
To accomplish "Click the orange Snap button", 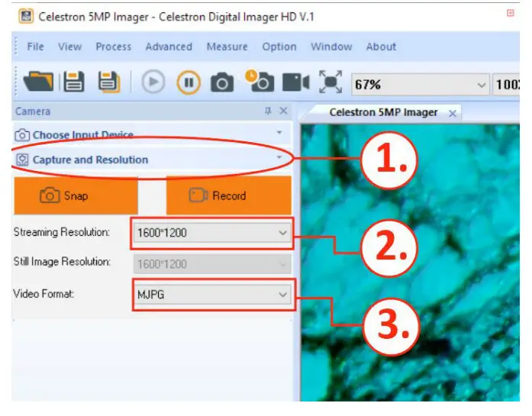I will pyautogui.click(x=76, y=195).
